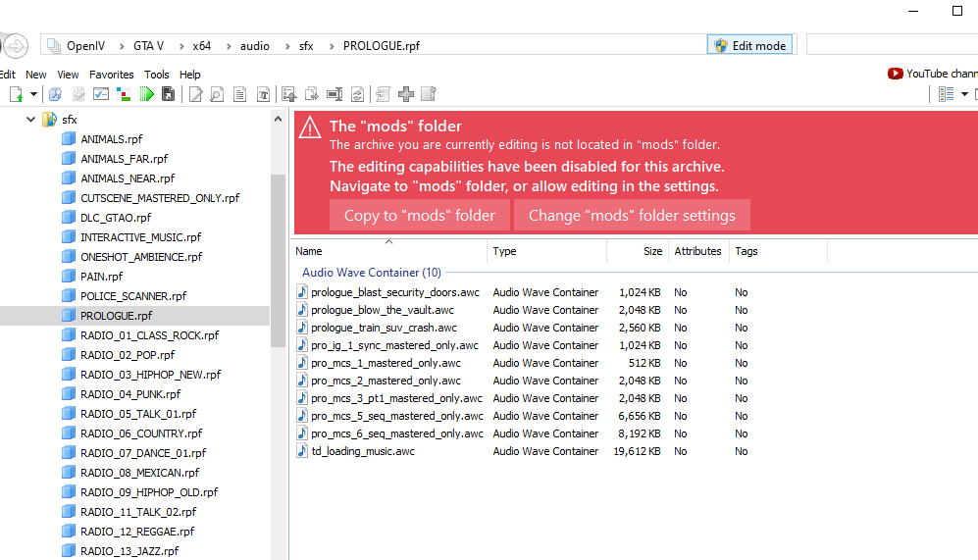978x560 pixels.
Task: Click the OpenIV root icon in the address bar
Action: [54, 45]
